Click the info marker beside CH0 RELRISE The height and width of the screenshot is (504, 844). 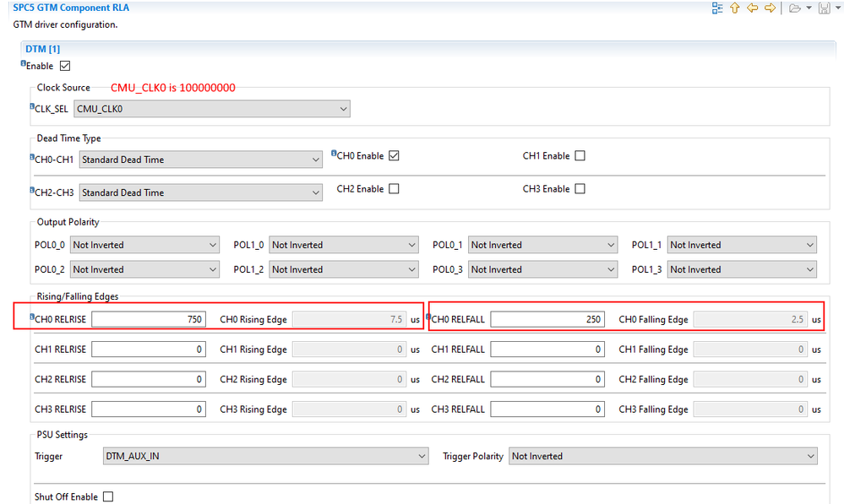(x=32, y=317)
